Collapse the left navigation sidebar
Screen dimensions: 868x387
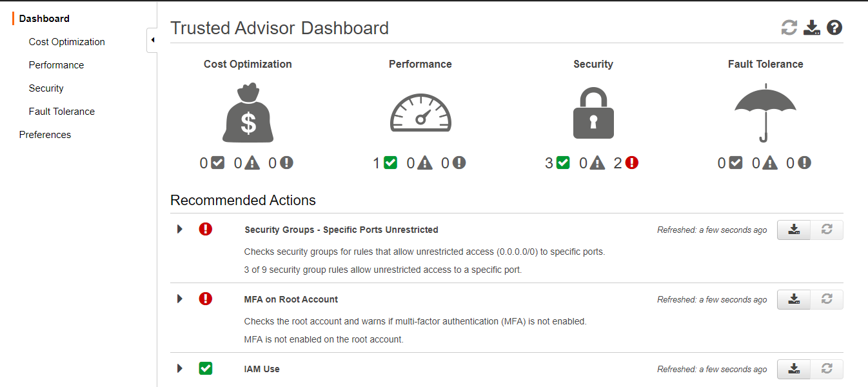point(152,40)
